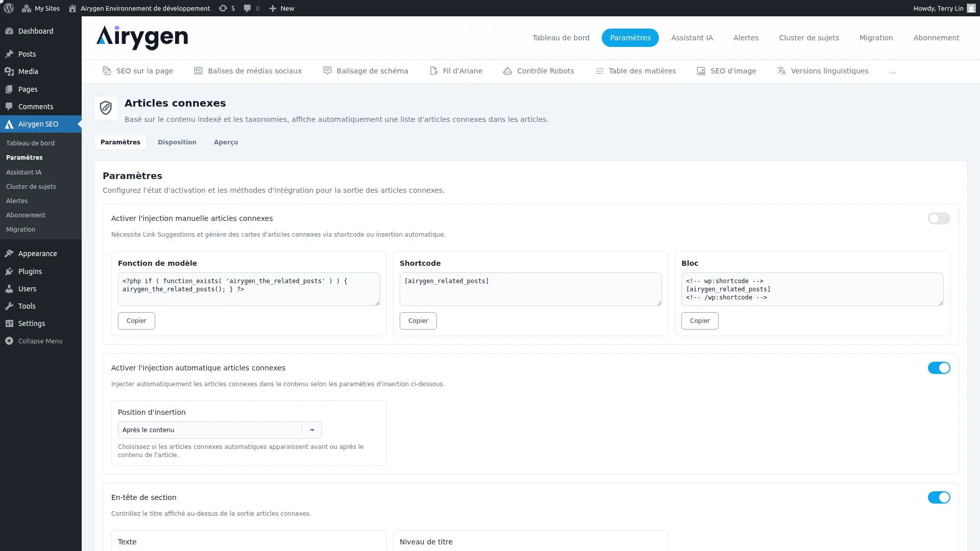Open the Position d'insertion dropdown
980x551 pixels.
click(219, 430)
